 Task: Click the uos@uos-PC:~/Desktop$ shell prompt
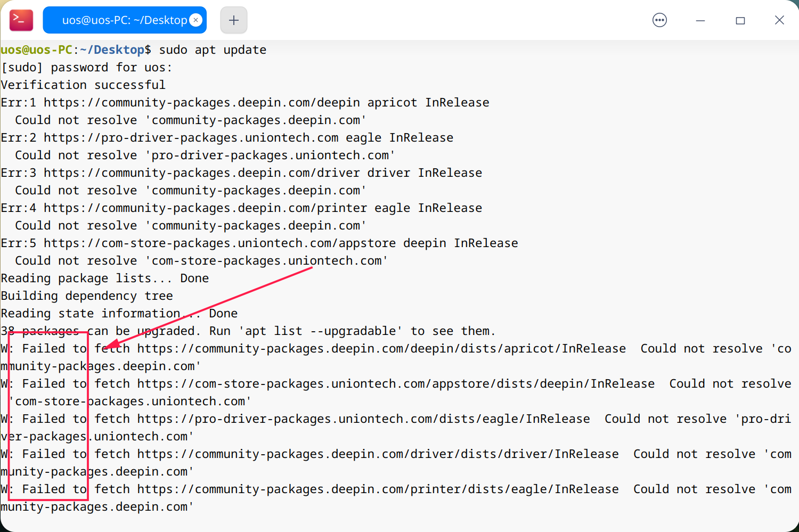click(x=76, y=50)
